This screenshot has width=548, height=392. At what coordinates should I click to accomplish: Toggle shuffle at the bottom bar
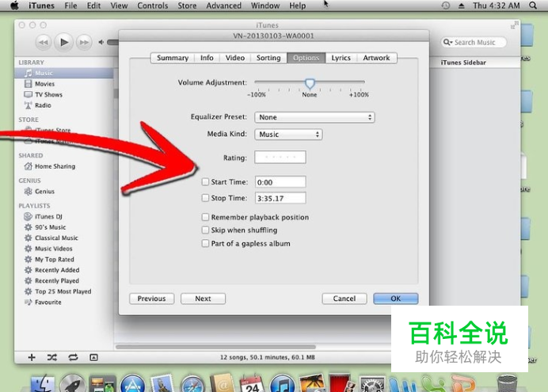pyautogui.click(x=52, y=357)
